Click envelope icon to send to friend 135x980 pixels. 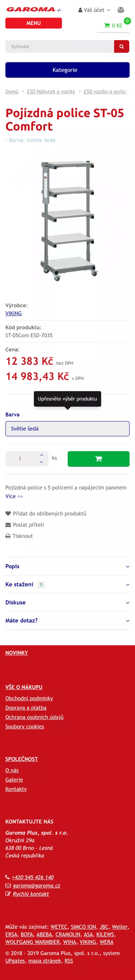pyautogui.click(x=8, y=525)
